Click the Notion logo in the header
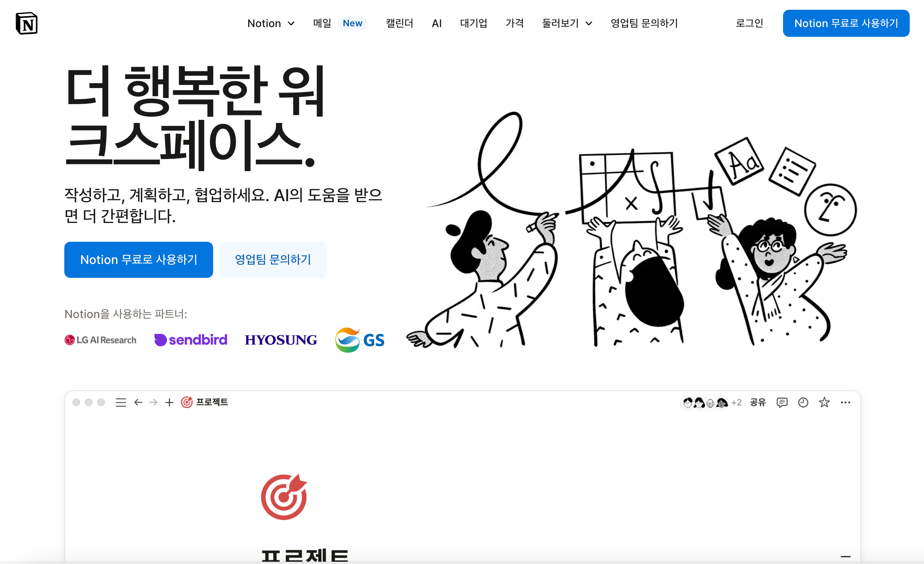 [x=27, y=23]
